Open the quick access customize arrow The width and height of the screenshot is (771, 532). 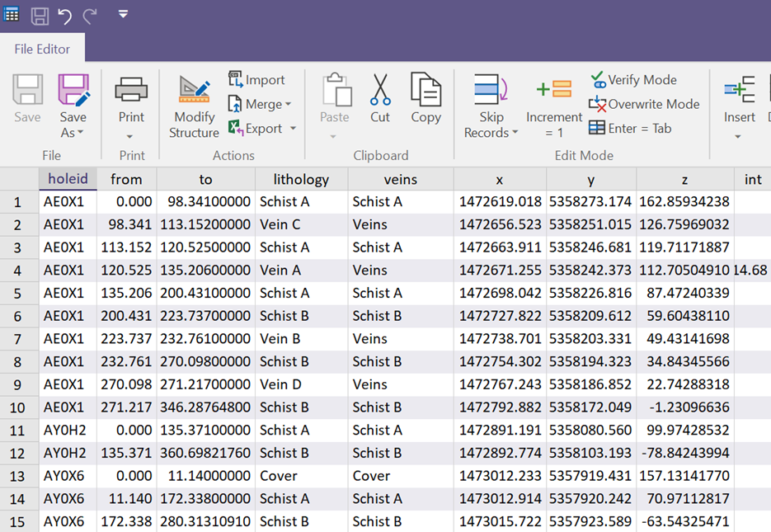pos(123,14)
